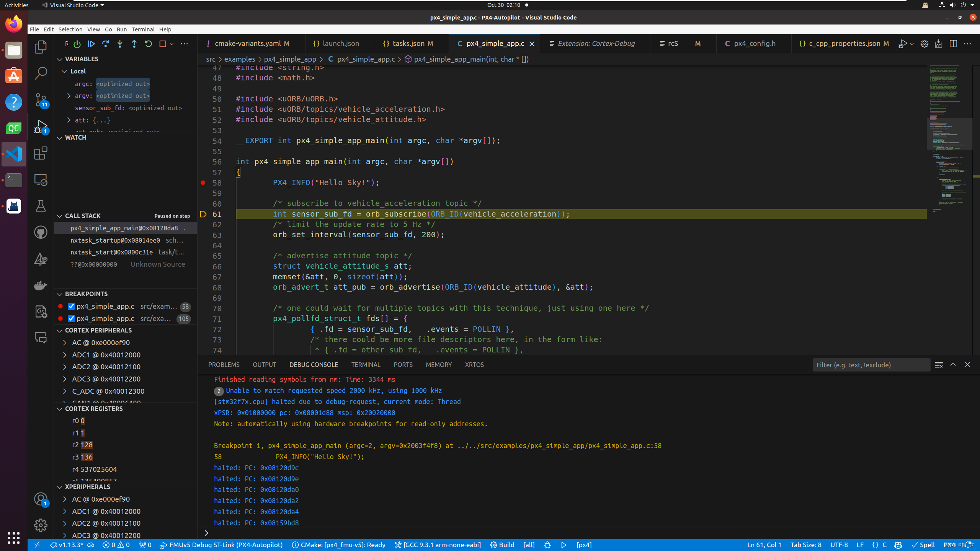Click the CMake debug bug icon in status bar
Viewport: 980px width, 551px height.
(x=547, y=545)
